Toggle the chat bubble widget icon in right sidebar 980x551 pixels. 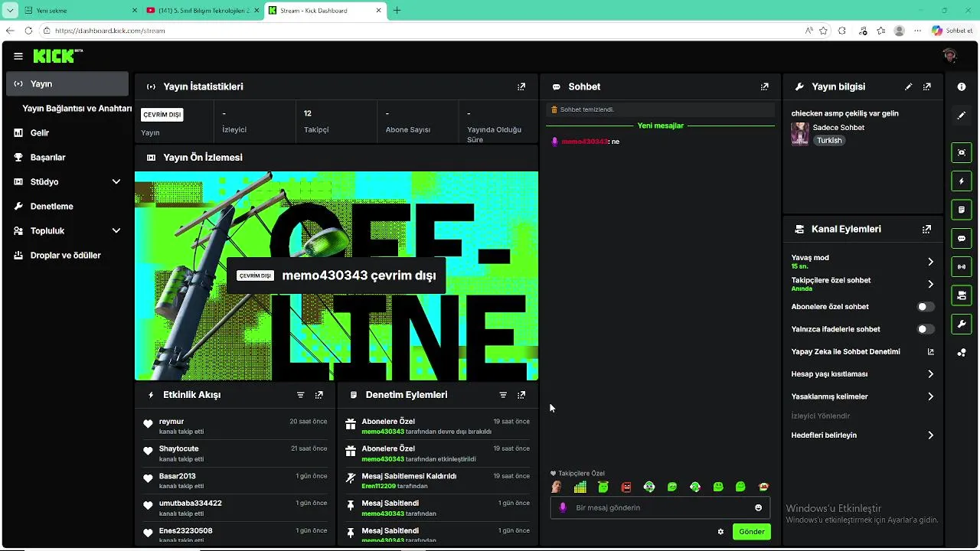962,239
